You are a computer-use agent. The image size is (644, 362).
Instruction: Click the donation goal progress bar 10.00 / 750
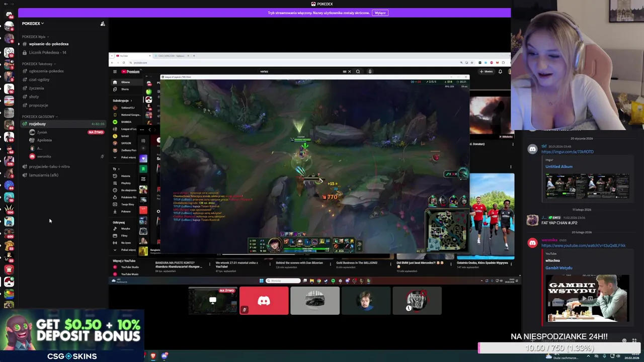point(559,348)
